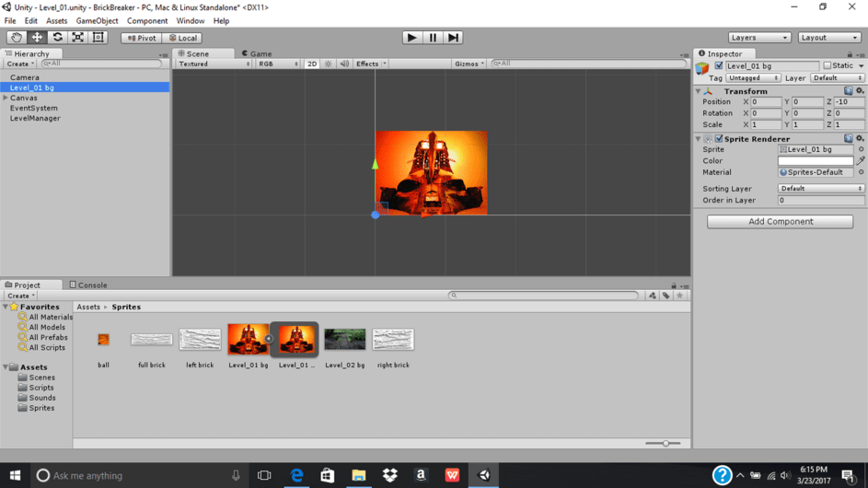Expand the Canvas object in Hierarchy
Screen dimensions: 868x488
coord(6,98)
